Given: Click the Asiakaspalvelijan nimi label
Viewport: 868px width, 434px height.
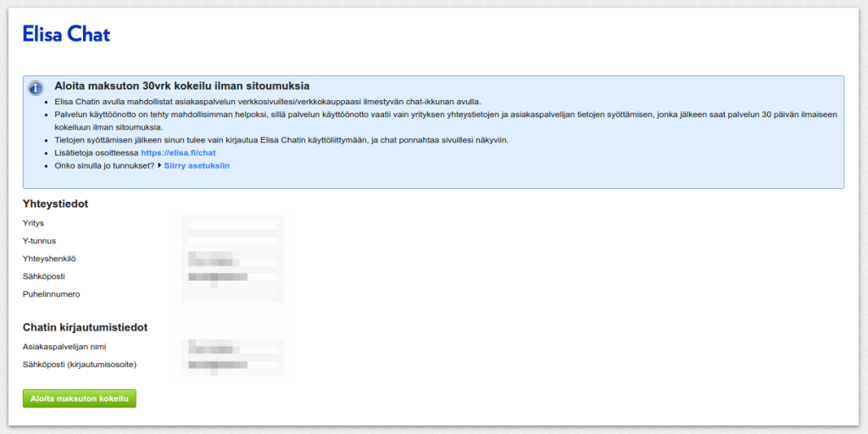Looking at the screenshot, I should click(x=64, y=347).
